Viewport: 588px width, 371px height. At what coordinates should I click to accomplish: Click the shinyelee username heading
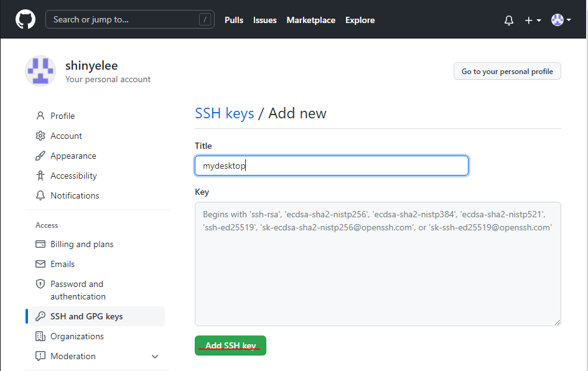(x=91, y=65)
